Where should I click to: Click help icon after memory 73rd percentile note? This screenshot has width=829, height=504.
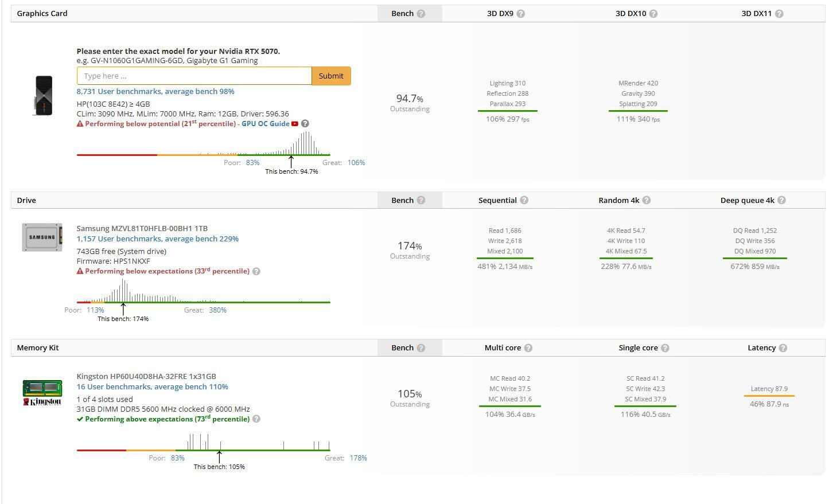coord(256,419)
